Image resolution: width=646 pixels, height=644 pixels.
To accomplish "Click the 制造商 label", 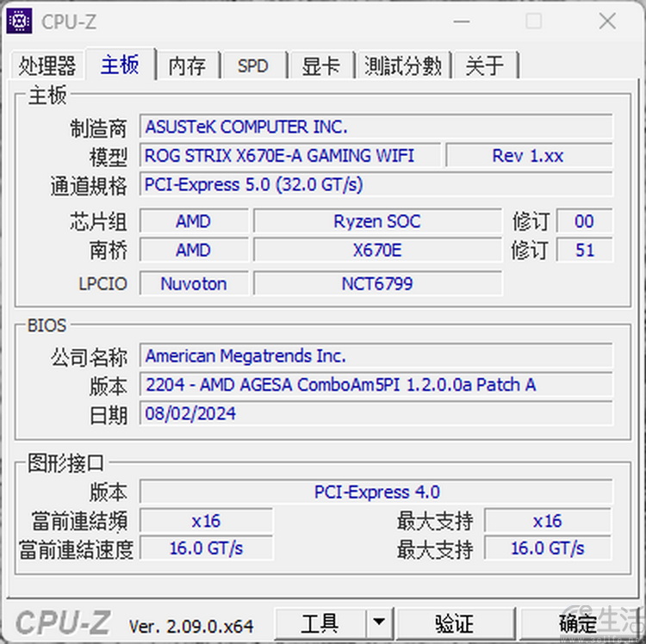I will pos(98,128).
